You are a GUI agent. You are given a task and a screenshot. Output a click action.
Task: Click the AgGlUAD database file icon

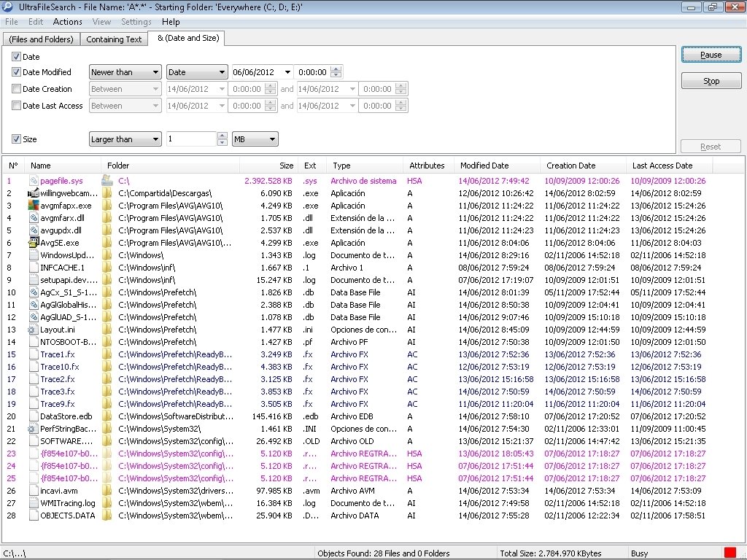point(34,317)
